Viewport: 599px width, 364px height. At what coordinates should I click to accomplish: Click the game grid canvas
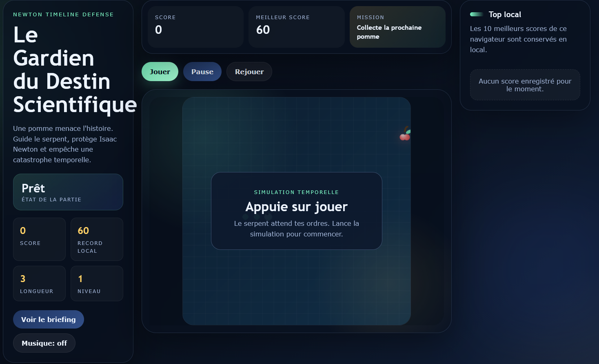click(297, 293)
